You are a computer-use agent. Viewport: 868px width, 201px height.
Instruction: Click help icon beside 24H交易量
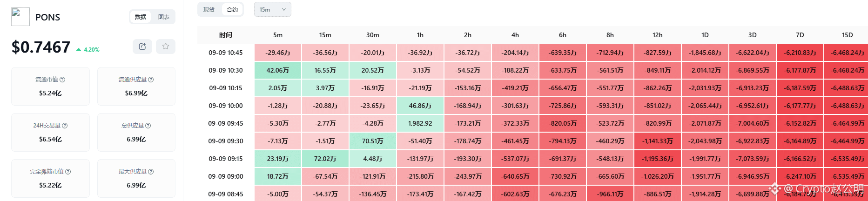pos(65,126)
